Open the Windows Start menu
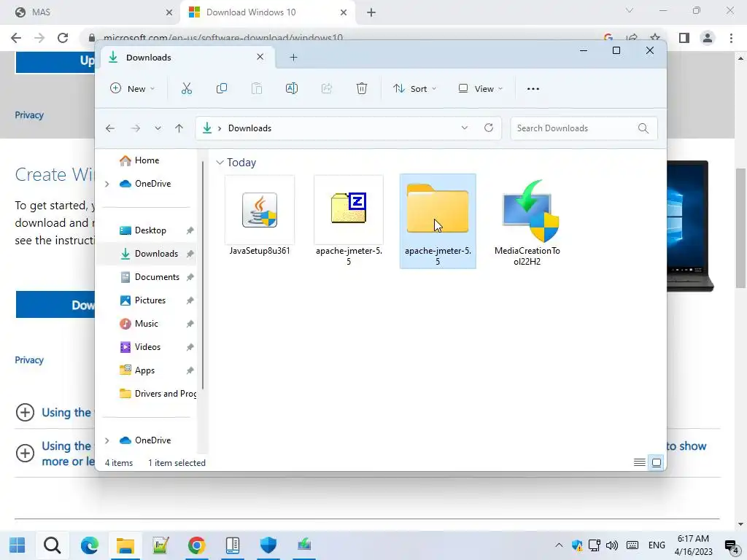 [x=18, y=545]
